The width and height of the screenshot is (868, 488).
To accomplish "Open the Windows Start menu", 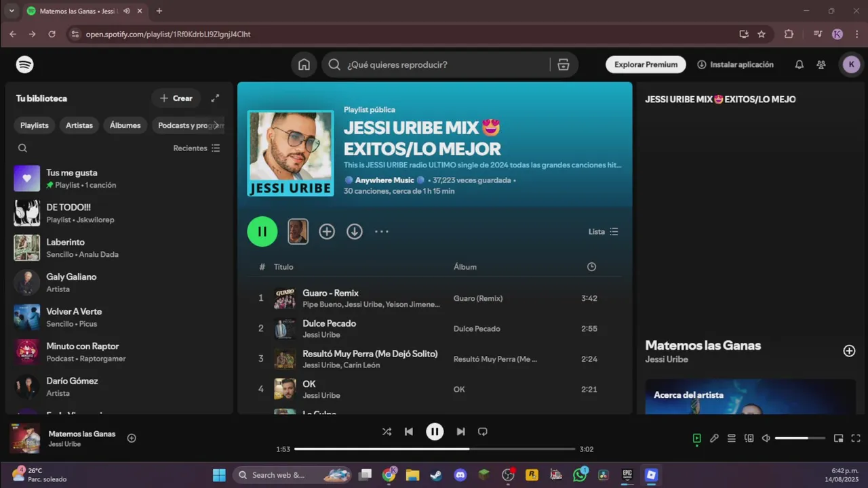I will (x=219, y=475).
